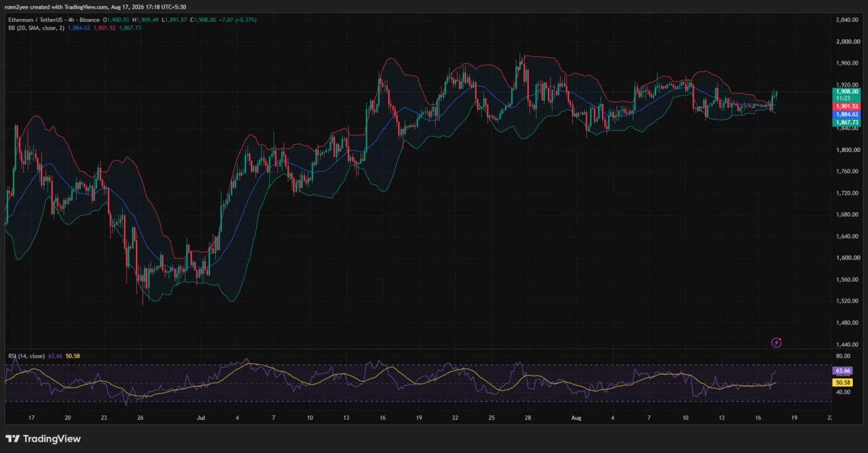Click the green 1,867.73 lower band tag
Viewport: 868px width, 453px height.
847,123
